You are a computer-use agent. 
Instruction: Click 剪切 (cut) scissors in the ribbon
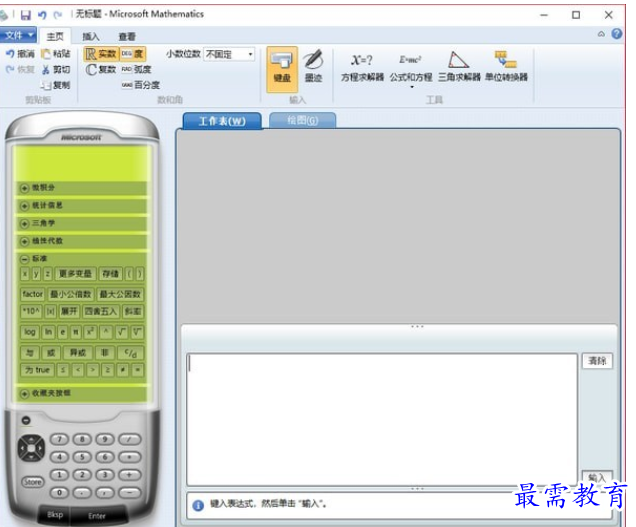[x=56, y=69]
